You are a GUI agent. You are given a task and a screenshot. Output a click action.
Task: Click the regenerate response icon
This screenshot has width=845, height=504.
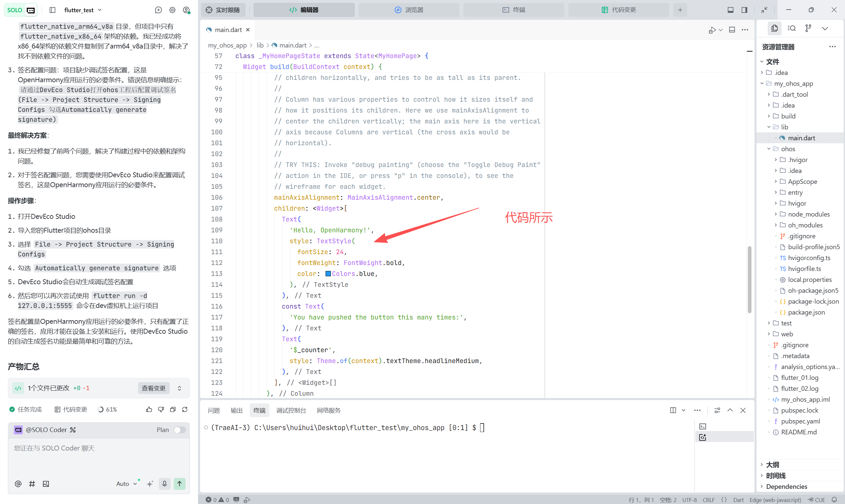[185, 409]
